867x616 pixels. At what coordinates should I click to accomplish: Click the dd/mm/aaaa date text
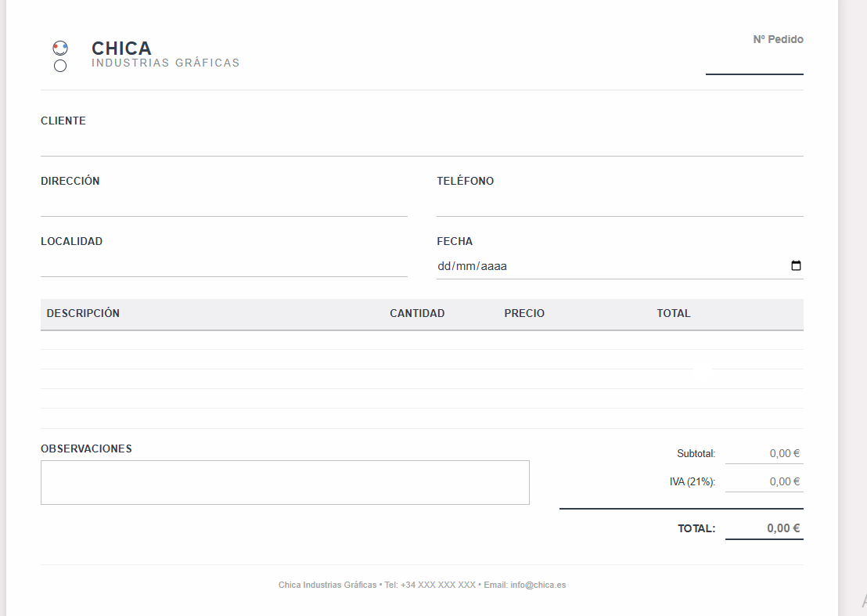473,266
